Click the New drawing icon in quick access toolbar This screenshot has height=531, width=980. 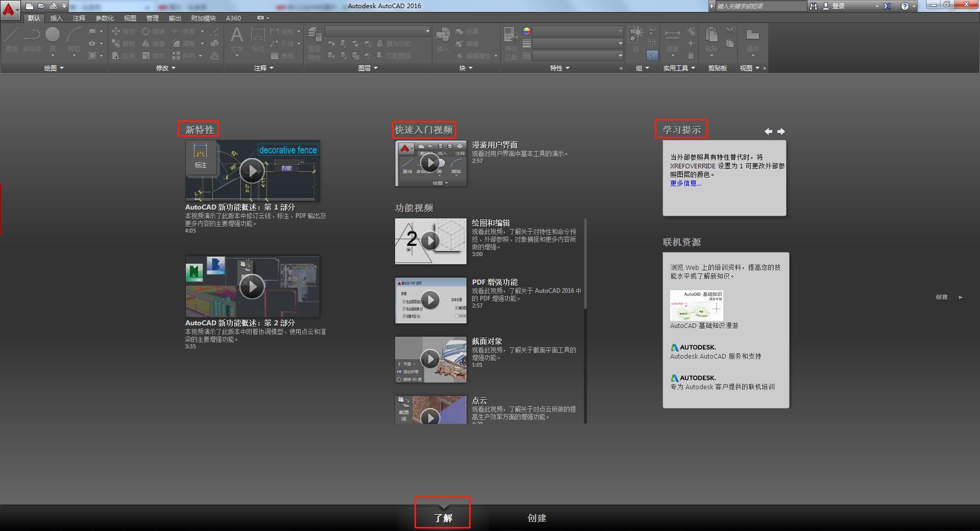(30, 6)
